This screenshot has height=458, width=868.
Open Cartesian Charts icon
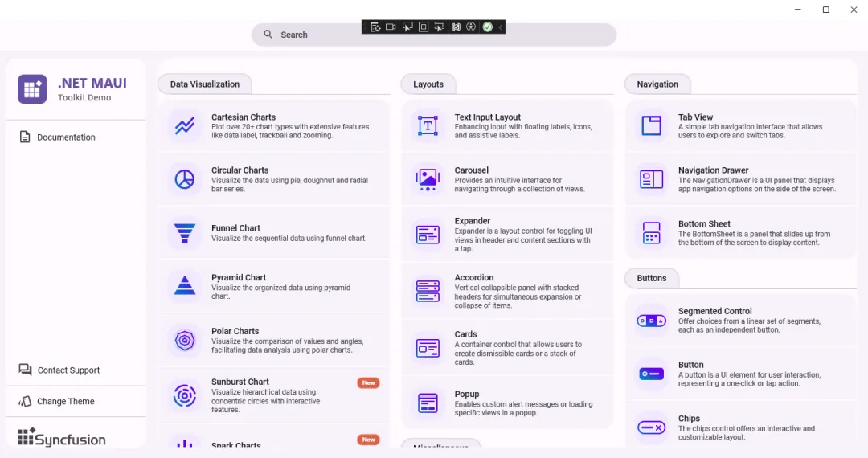click(184, 125)
